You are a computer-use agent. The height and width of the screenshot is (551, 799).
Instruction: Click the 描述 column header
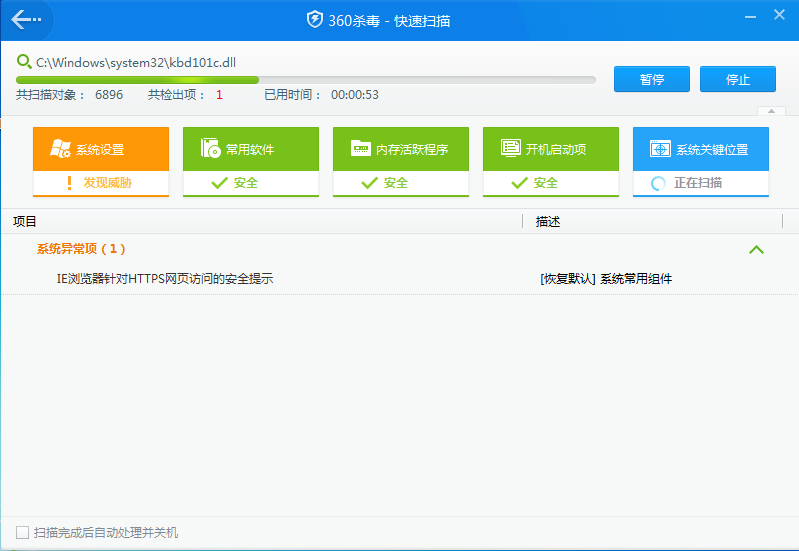coord(548,221)
